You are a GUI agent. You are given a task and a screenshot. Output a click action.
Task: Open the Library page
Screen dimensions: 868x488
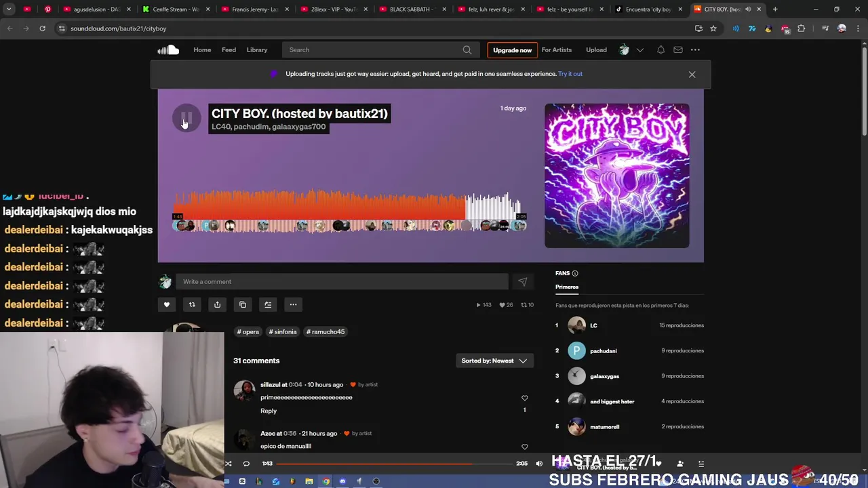[x=257, y=49]
